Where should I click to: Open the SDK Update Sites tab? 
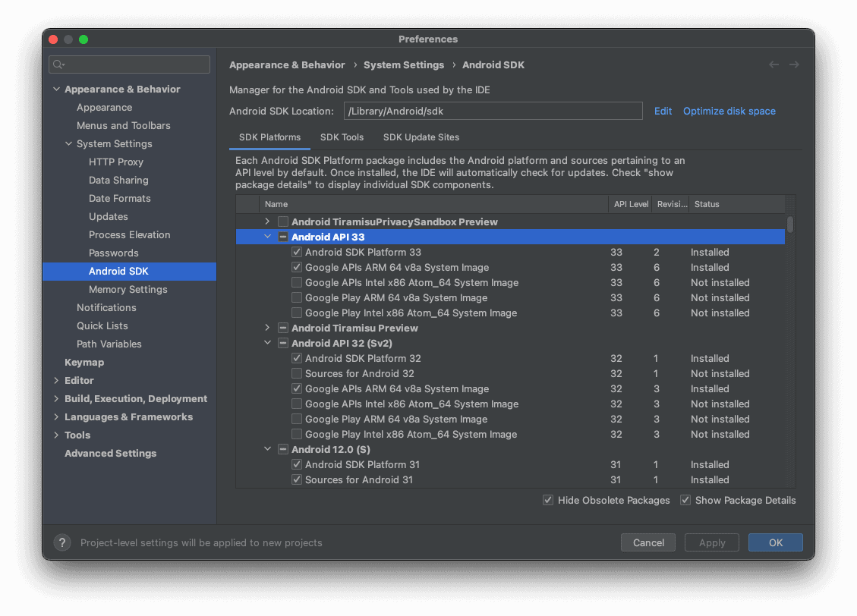point(421,137)
